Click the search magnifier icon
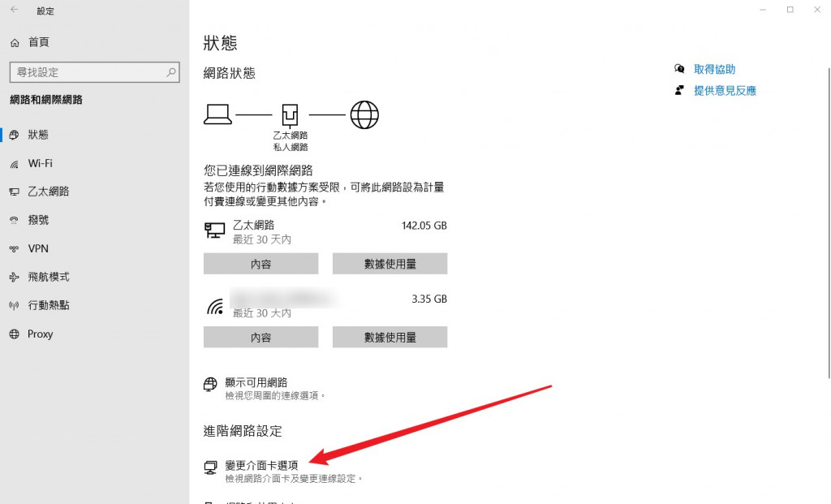The image size is (831, 504). [x=171, y=72]
